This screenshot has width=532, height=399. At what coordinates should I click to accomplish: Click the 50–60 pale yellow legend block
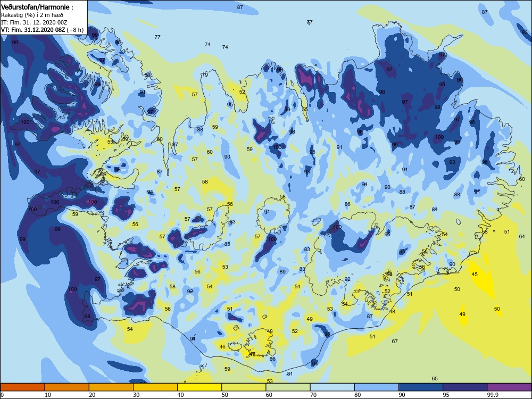pos(244,387)
